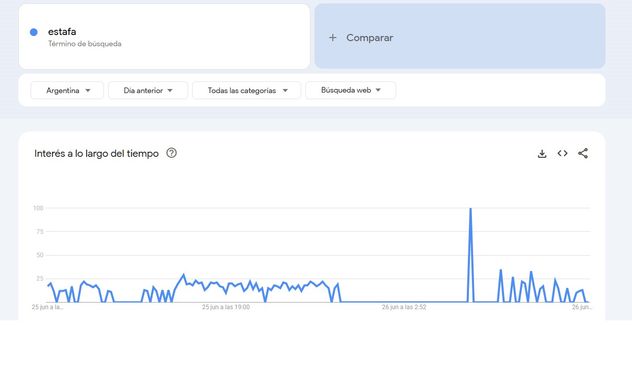Click the 26 jun a las 2:52 axis label
This screenshot has width=632, height=387.
(x=404, y=307)
